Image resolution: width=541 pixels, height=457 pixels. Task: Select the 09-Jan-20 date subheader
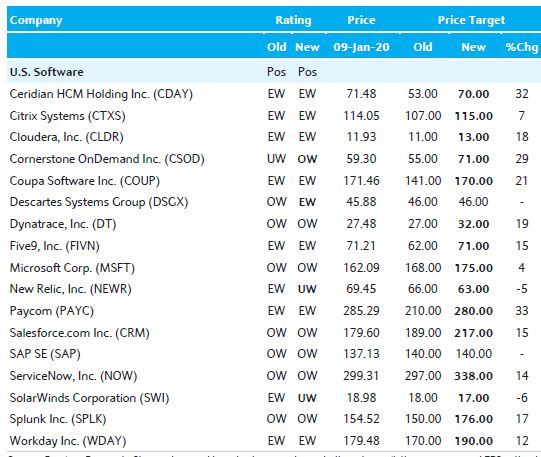coord(361,47)
